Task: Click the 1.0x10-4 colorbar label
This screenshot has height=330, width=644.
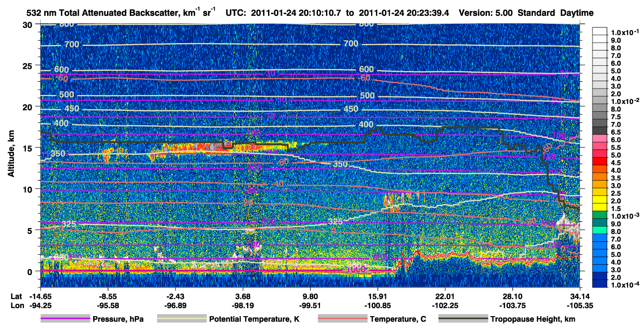Action: click(x=626, y=285)
